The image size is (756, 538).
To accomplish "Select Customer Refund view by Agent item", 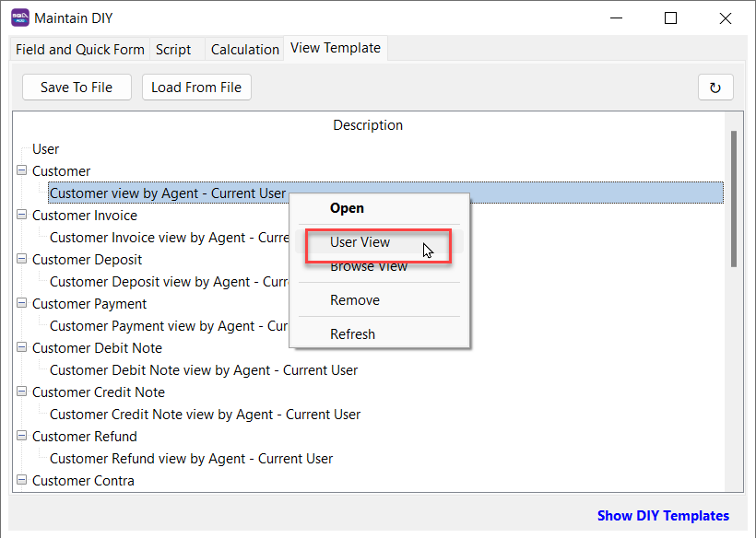I will tap(191, 459).
